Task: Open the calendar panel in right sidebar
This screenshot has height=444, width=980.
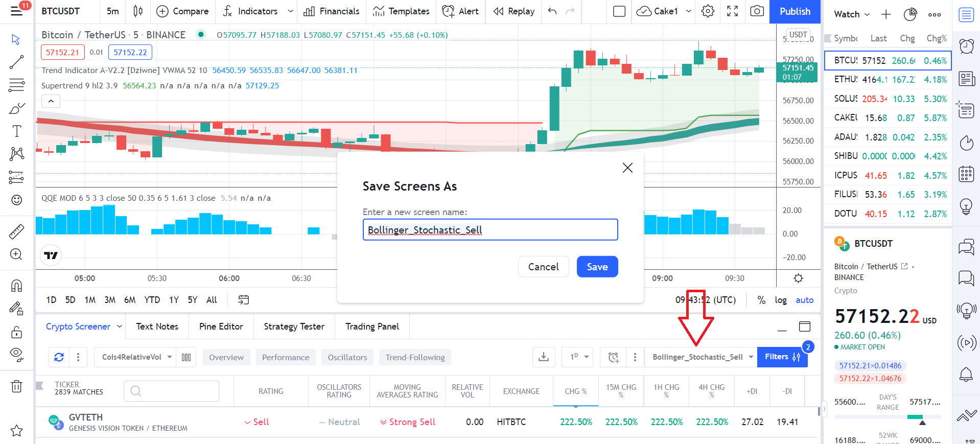Action: pyautogui.click(x=966, y=174)
